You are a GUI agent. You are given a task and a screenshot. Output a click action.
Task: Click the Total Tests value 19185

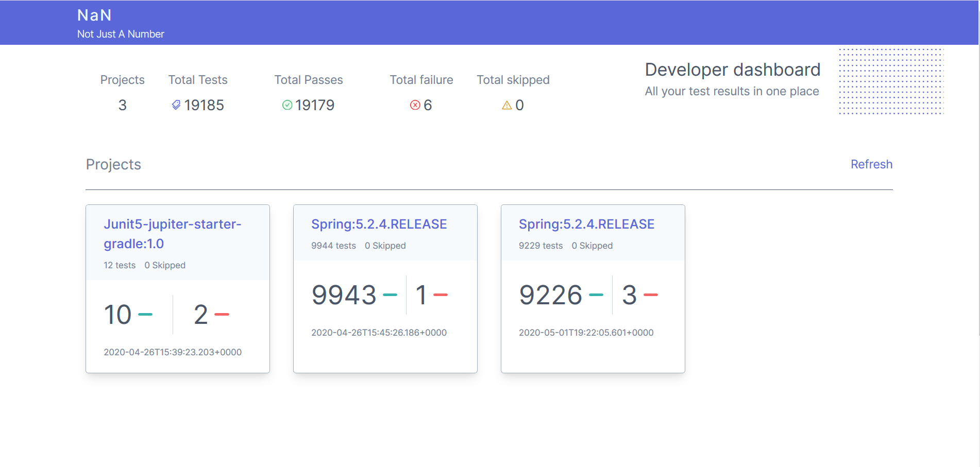pyautogui.click(x=204, y=105)
